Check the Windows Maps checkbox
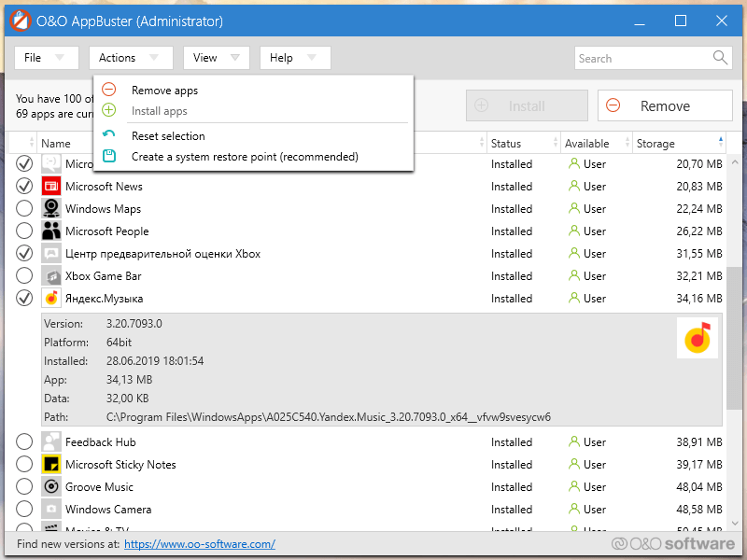Image resolution: width=747 pixels, height=560 pixels. 24,209
